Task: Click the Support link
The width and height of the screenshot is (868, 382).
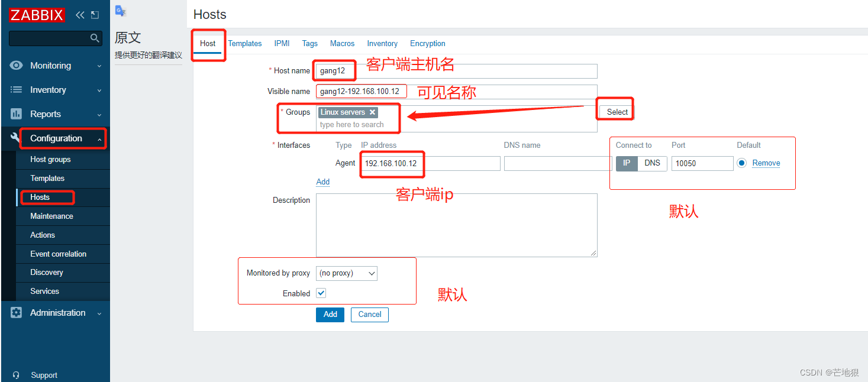Action: tap(44, 375)
